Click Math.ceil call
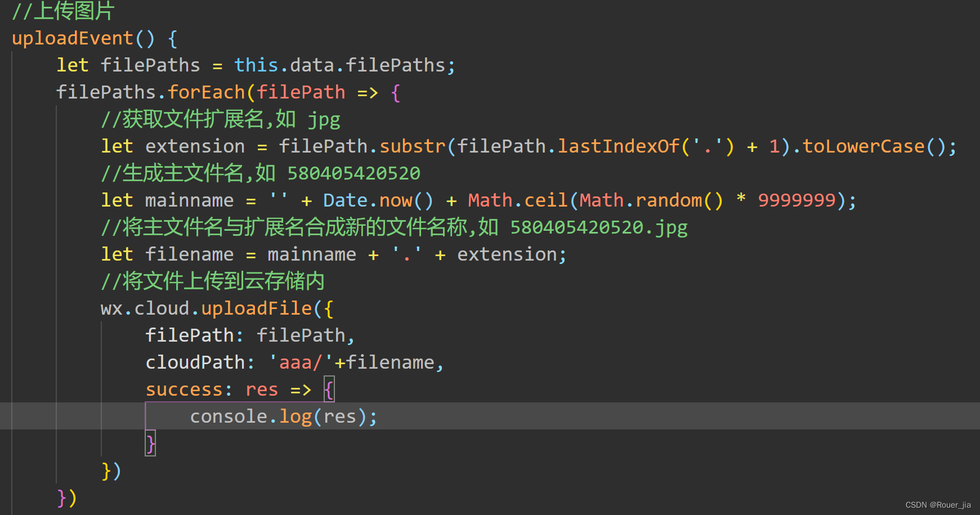980x515 pixels. [x=518, y=200]
